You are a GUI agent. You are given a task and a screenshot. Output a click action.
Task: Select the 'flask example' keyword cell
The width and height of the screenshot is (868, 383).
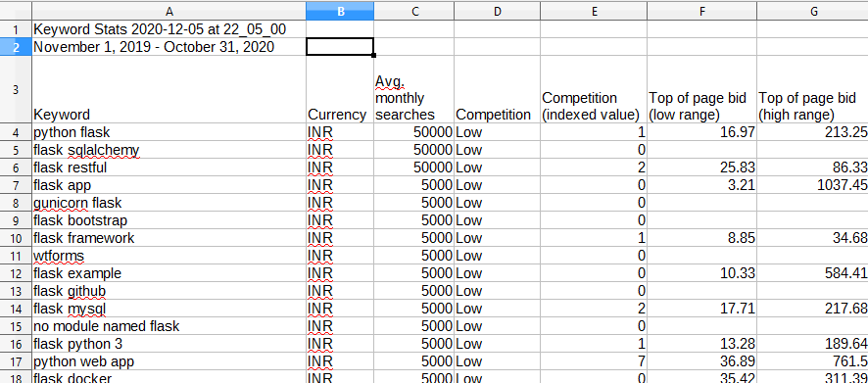point(169,273)
